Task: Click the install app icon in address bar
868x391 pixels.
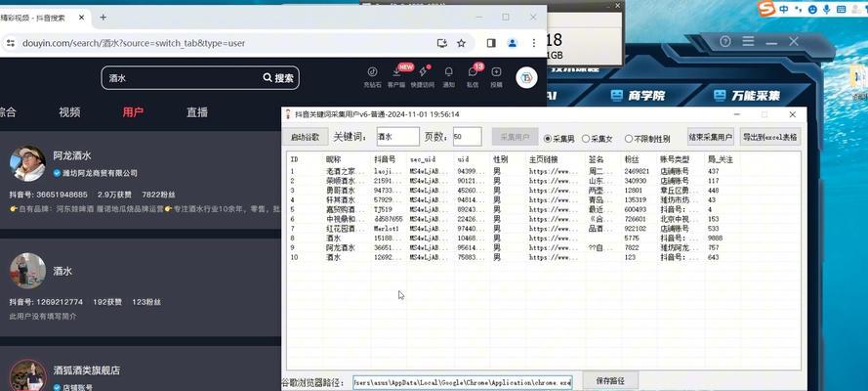Action: [x=441, y=43]
